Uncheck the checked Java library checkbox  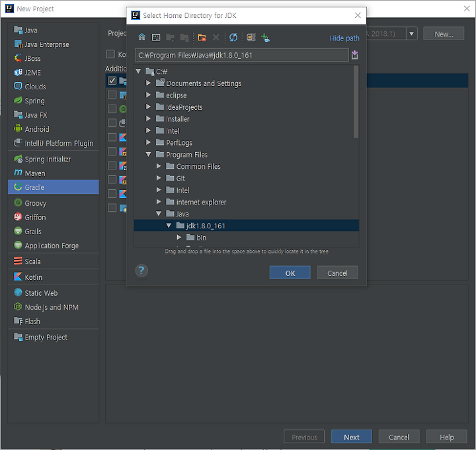pos(112,81)
